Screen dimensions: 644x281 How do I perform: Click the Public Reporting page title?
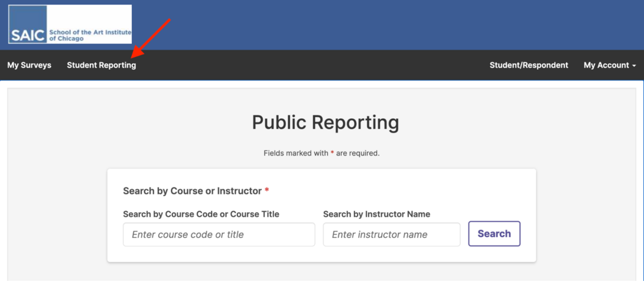(x=326, y=122)
